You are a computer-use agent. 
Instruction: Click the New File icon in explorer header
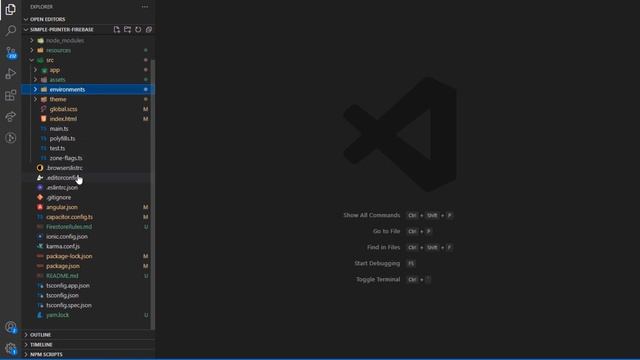pyautogui.click(x=117, y=29)
